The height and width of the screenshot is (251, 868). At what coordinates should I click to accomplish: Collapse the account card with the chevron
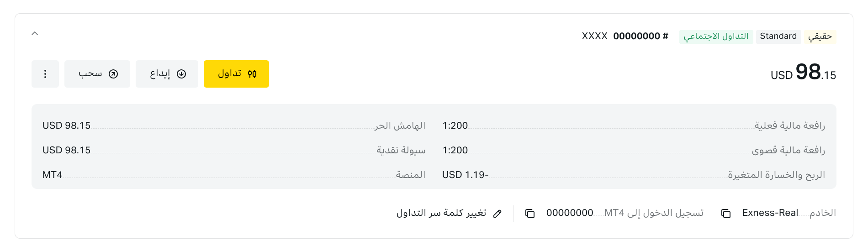click(35, 33)
